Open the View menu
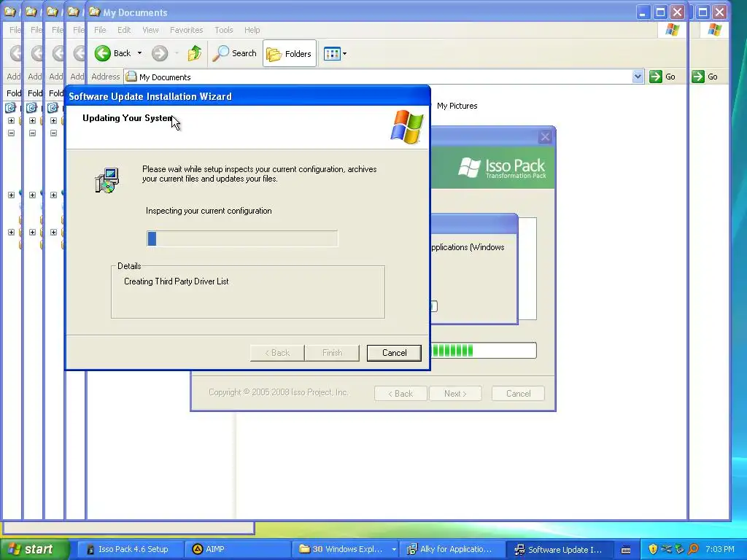This screenshot has height=560, width=747. coord(150,30)
